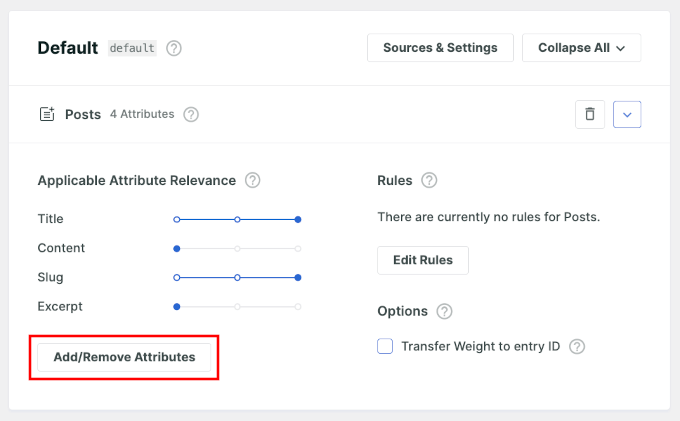Click the Edit Rules button
This screenshot has width=680, height=421.
click(422, 260)
